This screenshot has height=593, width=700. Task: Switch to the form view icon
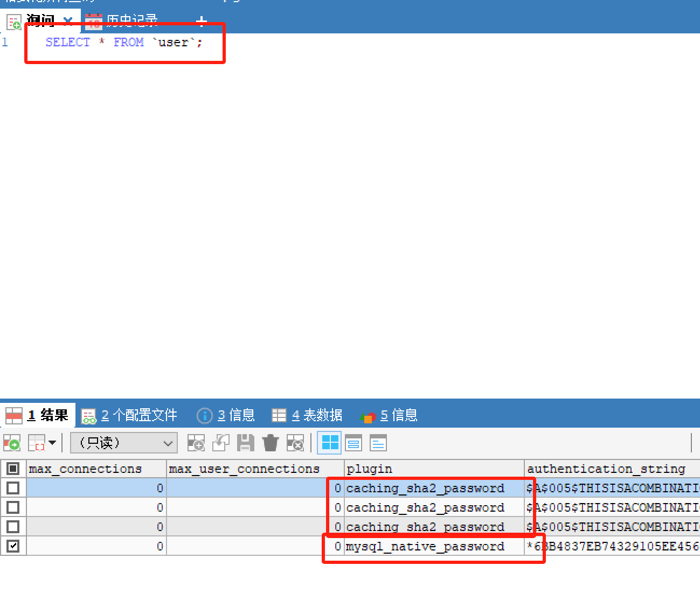point(354,443)
